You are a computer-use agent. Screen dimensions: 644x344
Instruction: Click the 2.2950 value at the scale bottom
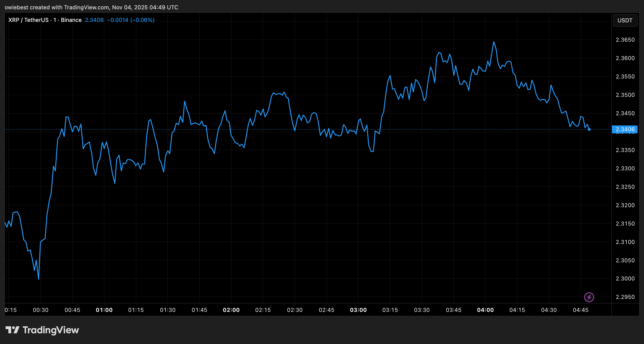click(626, 297)
